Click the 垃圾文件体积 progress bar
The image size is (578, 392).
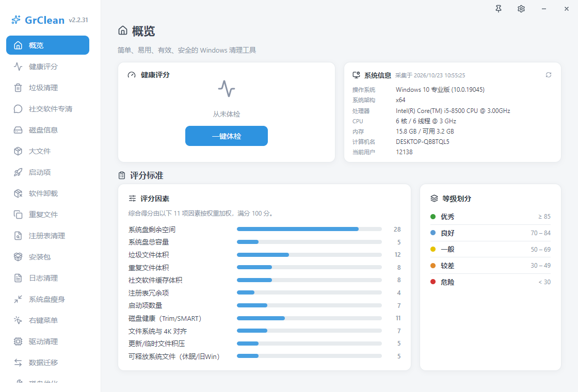(x=309, y=255)
